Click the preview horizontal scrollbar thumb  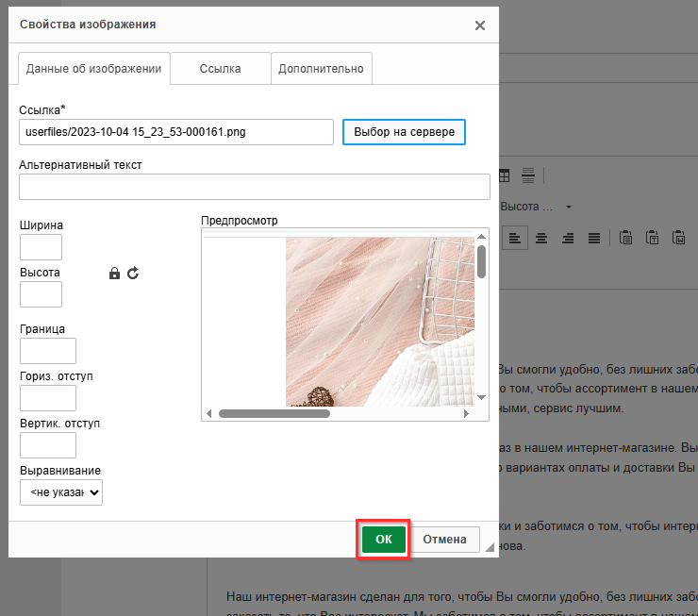click(274, 413)
